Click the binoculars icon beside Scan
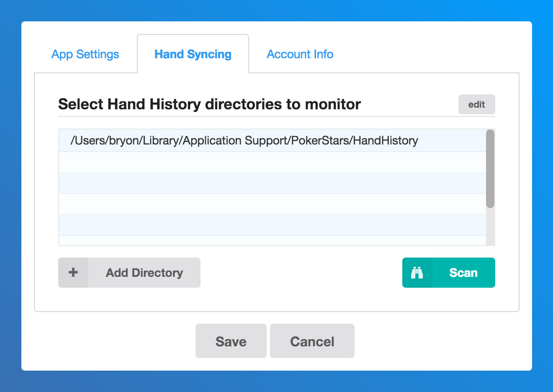The height and width of the screenshot is (392, 553). click(x=417, y=273)
